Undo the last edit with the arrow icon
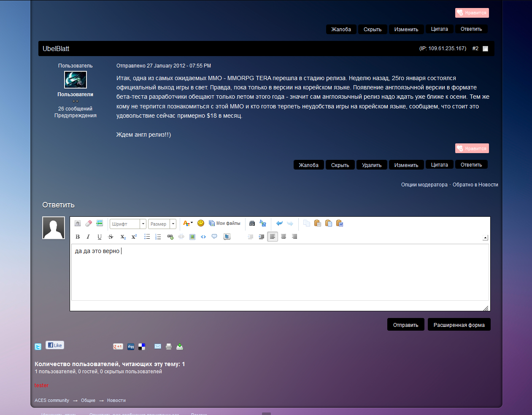The image size is (532, 415). point(279,223)
